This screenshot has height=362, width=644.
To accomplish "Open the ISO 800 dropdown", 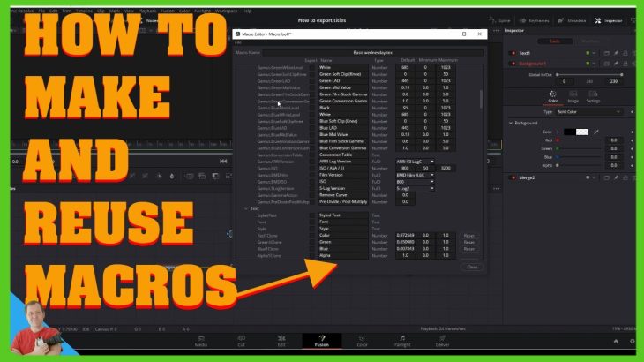I will [415, 182].
